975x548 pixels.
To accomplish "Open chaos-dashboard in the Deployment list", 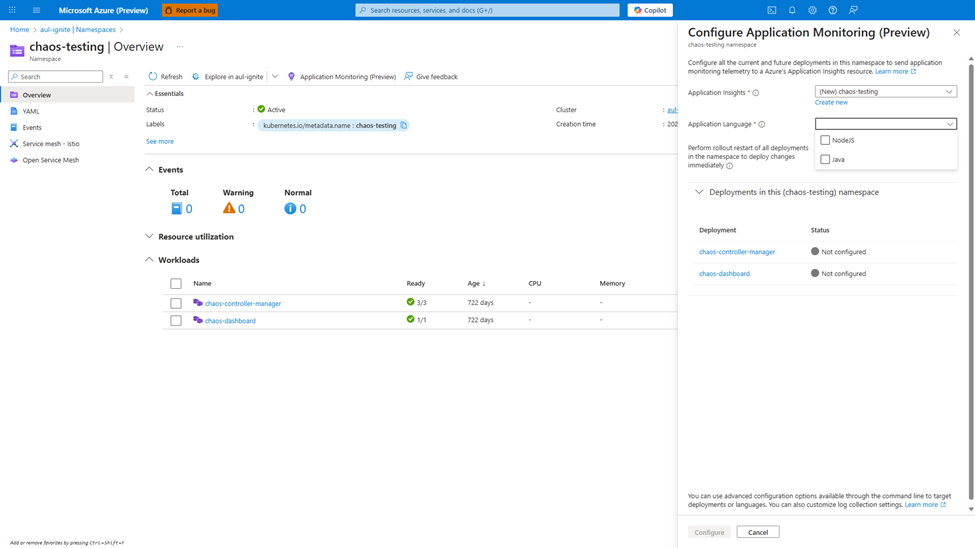I will click(724, 274).
